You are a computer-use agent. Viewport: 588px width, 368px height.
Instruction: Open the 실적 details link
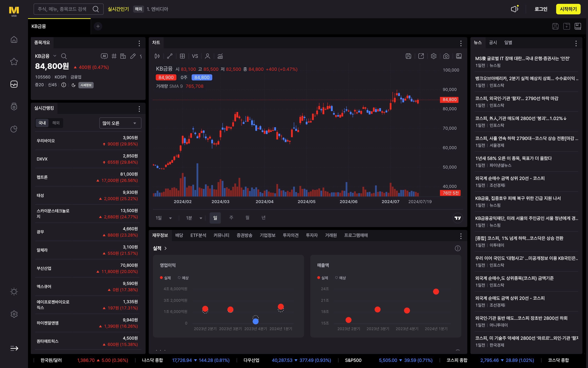(x=160, y=248)
